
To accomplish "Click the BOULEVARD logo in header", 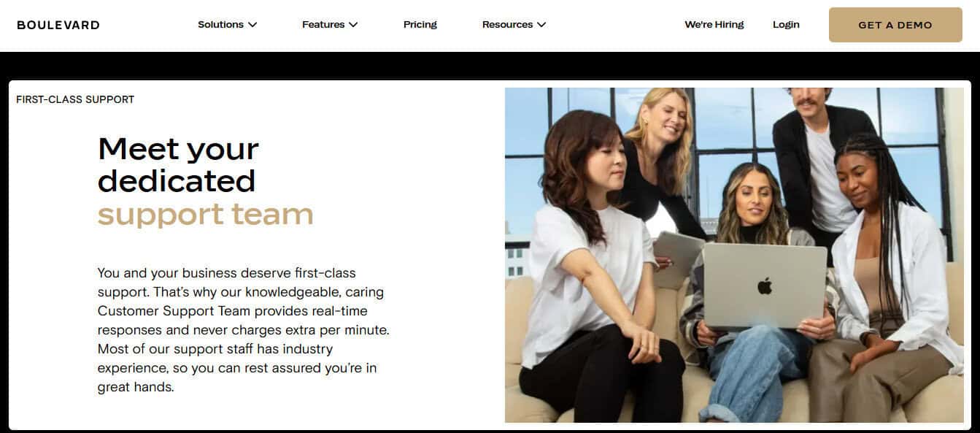I will click(58, 25).
